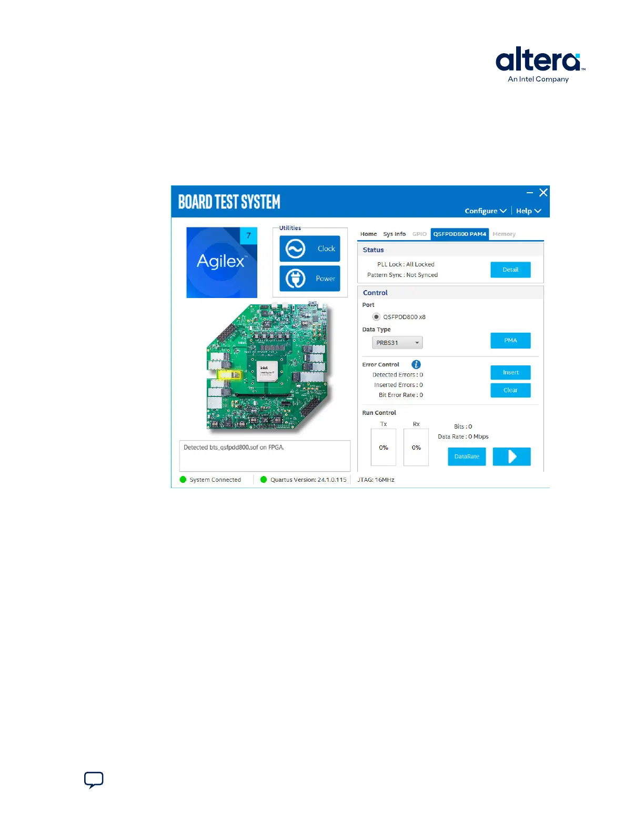Click the comment bubble icon at page bottom
The width and height of the screenshot is (644, 834).
click(94, 780)
